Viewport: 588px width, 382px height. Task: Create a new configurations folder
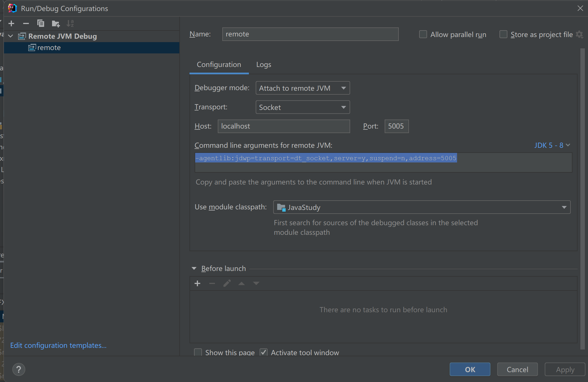pos(56,23)
